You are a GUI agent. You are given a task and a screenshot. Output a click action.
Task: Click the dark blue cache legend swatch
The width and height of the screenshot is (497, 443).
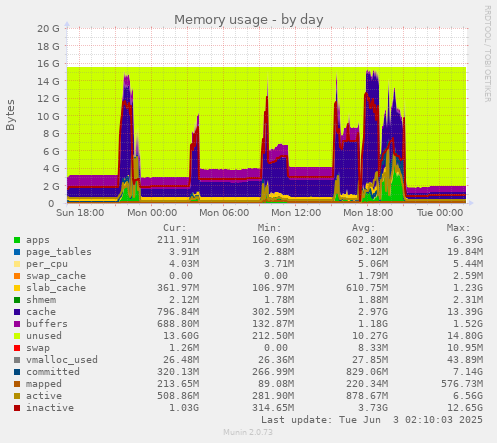[x=17, y=312]
